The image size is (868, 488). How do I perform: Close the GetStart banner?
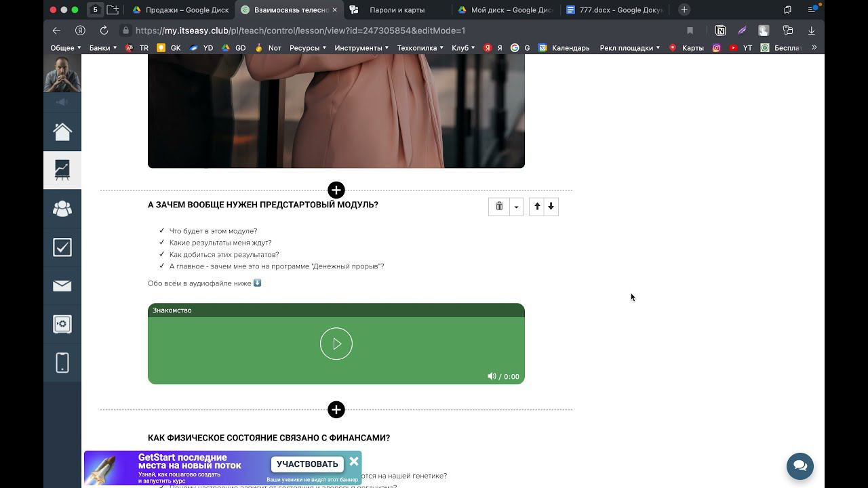[354, 462]
